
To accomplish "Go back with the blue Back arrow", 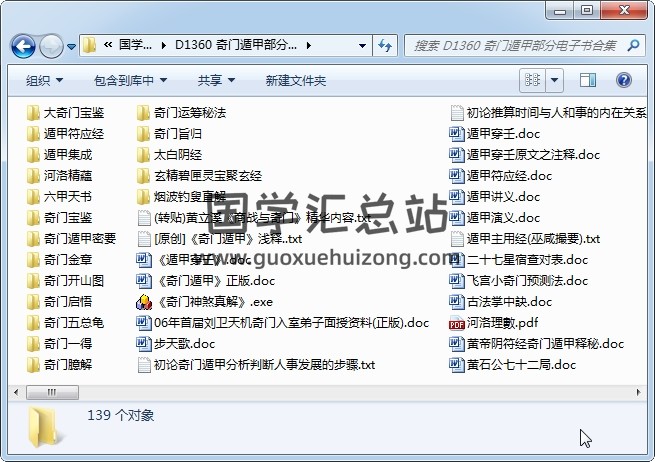I will pos(23,46).
